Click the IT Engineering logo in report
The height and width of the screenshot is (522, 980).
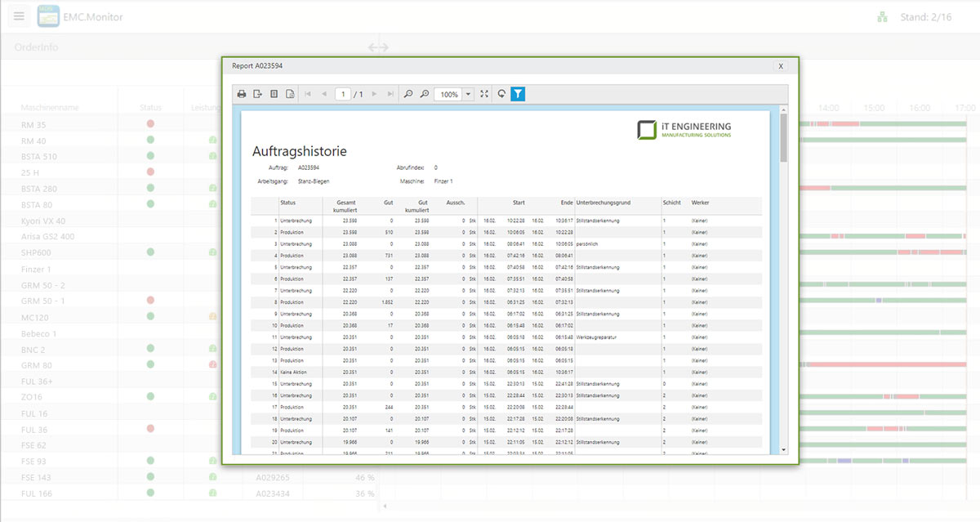[684, 129]
